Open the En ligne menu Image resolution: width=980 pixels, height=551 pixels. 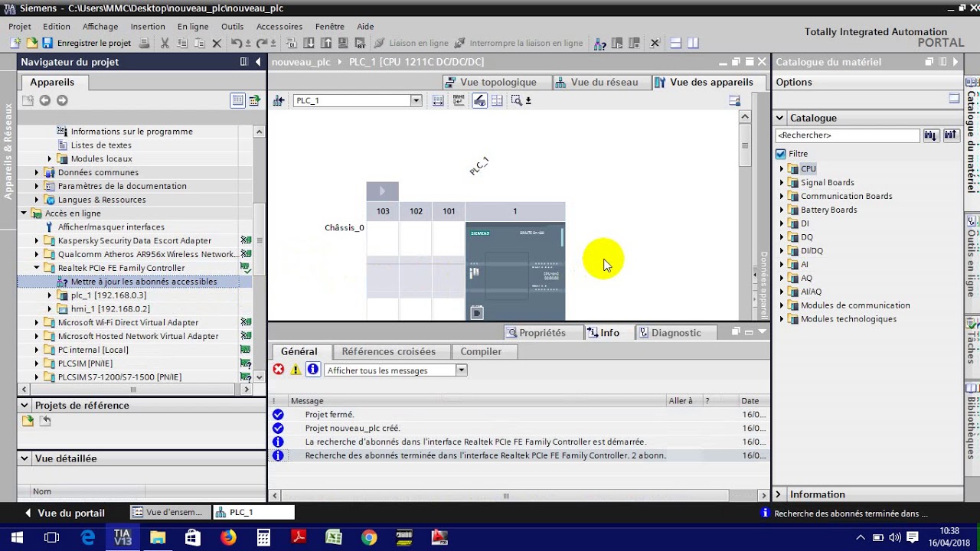(193, 27)
